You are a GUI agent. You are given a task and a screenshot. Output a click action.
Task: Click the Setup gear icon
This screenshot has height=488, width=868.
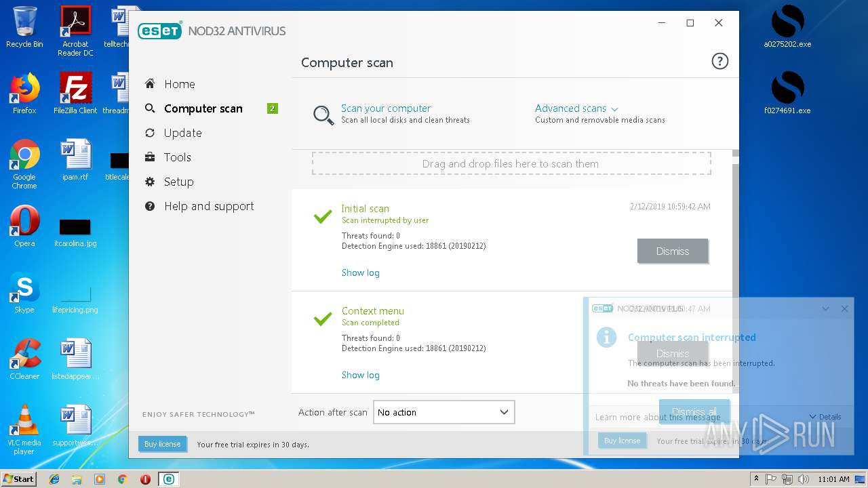(x=150, y=182)
